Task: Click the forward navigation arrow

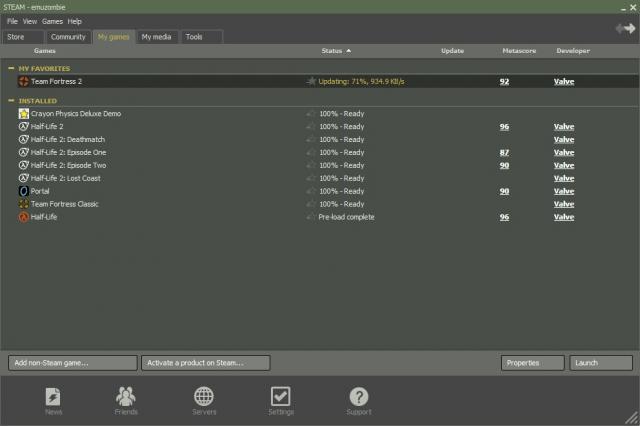Action: coord(630,28)
